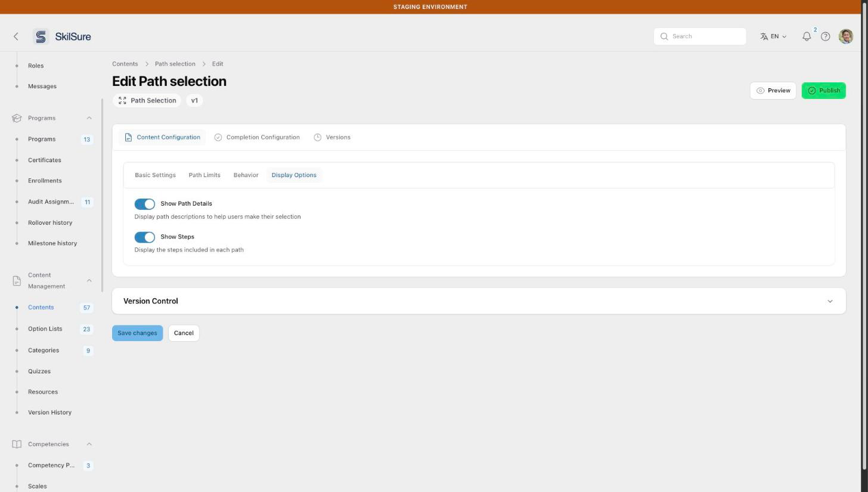Image resolution: width=868 pixels, height=492 pixels.
Task: Collapse the Competencies sidebar section
Action: tap(89, 444)
